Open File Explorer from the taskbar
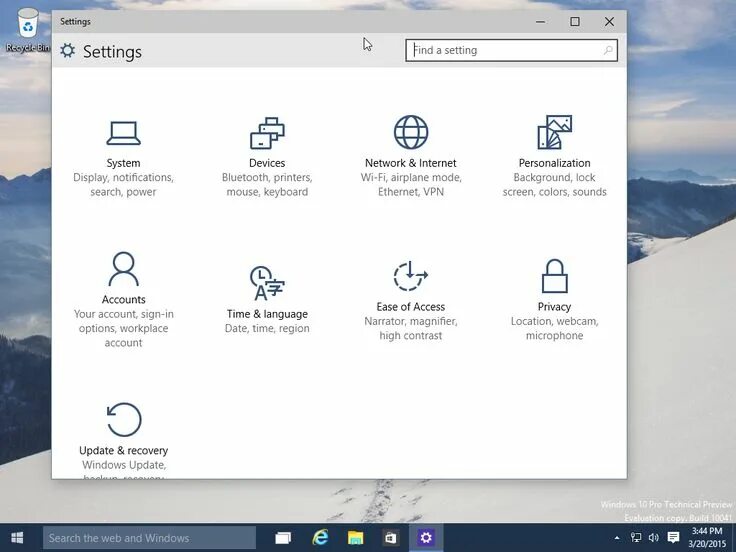The width and height of the screenshot is (736, 552). [x=355, y=538]
